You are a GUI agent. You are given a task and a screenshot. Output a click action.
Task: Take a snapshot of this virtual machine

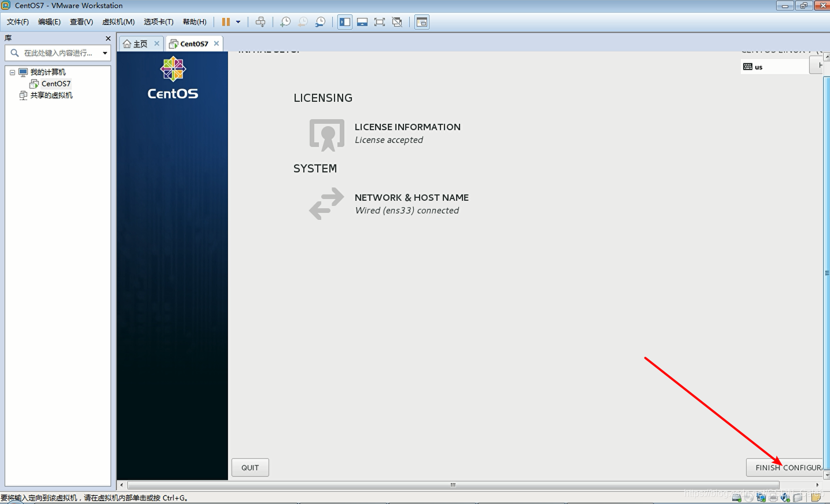(285, 22)
